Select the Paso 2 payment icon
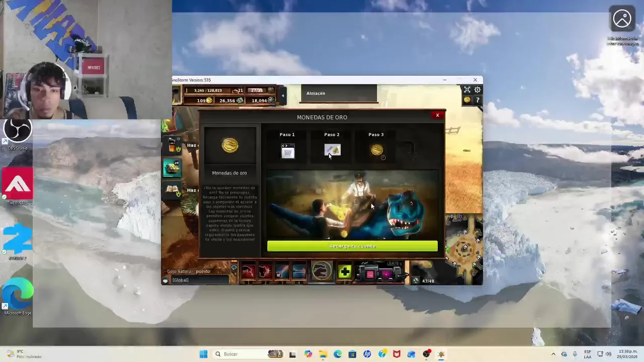This screenshot has width=644, height=362. pyautogui.click(x=332, y=150)
